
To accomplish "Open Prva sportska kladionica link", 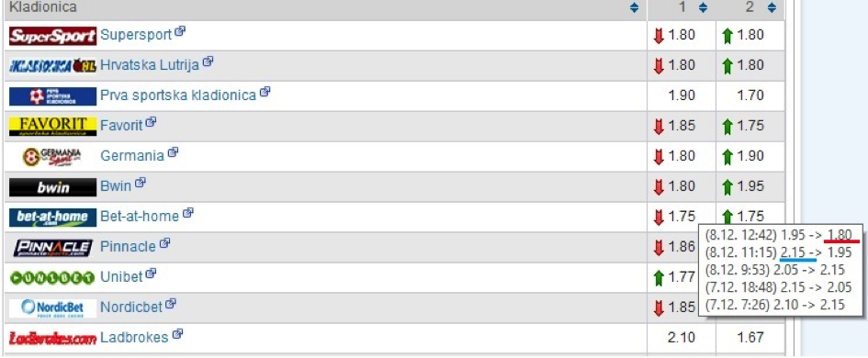I will coord(178,95).
